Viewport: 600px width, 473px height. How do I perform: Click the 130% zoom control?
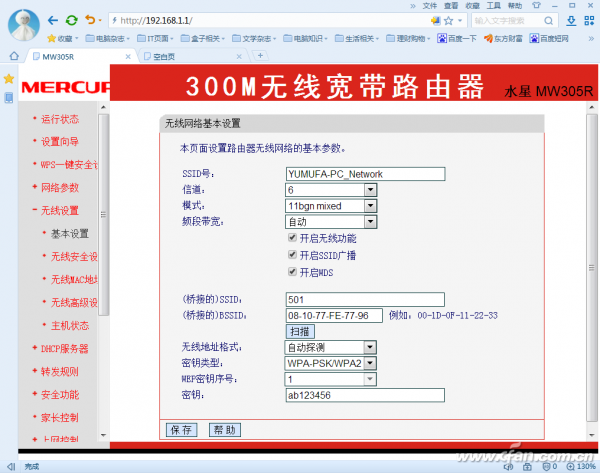pyautogui.click(x=581, y=466)
